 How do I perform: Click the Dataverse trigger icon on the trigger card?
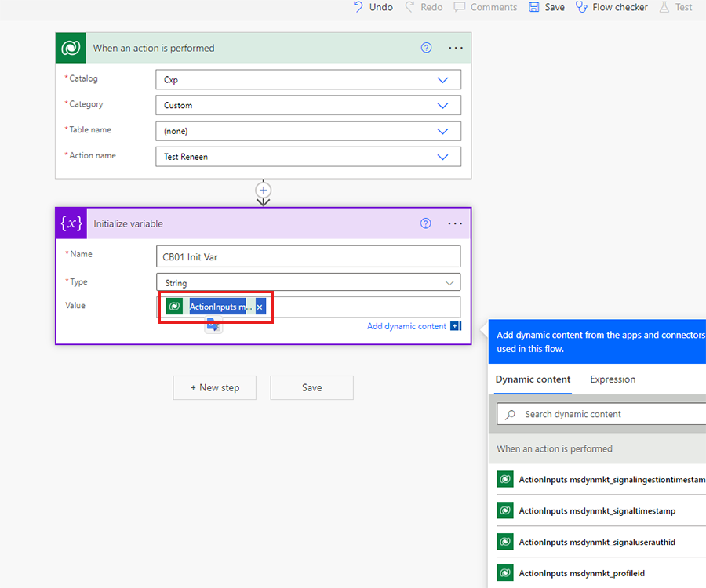tap(71, 48)
